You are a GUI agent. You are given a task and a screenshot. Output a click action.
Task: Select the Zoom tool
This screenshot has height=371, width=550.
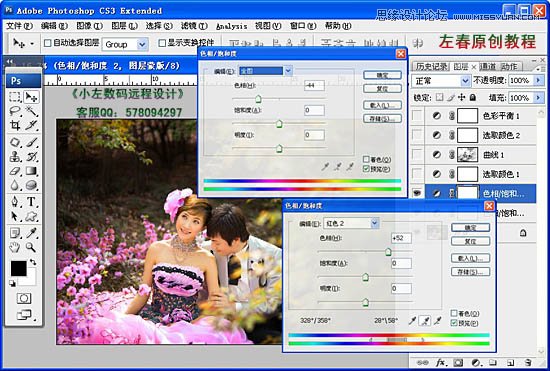31,247
